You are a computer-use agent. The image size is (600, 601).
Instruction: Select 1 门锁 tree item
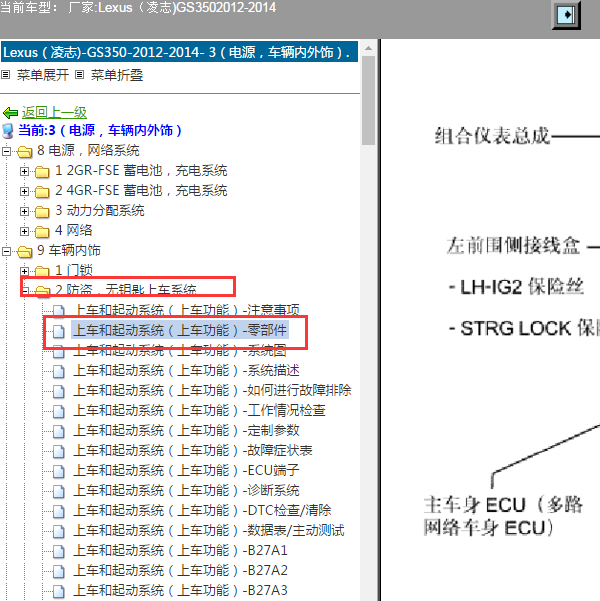(x=74, y=270)
